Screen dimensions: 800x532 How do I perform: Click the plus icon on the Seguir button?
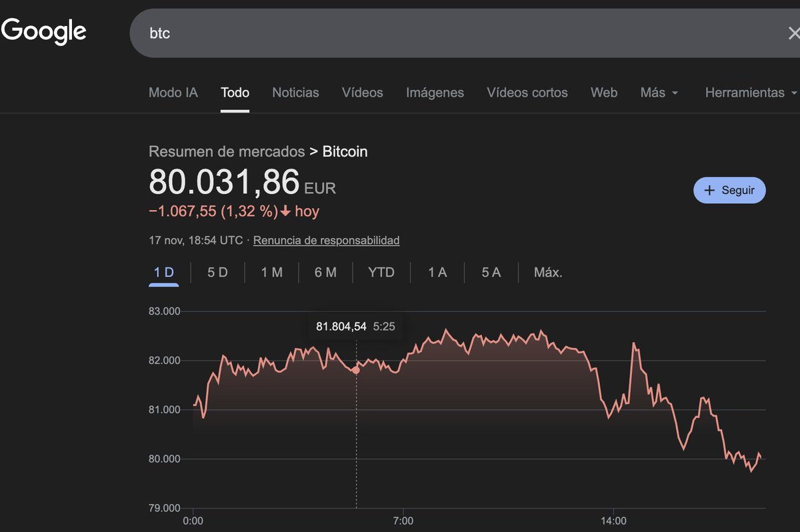[709, 190]
